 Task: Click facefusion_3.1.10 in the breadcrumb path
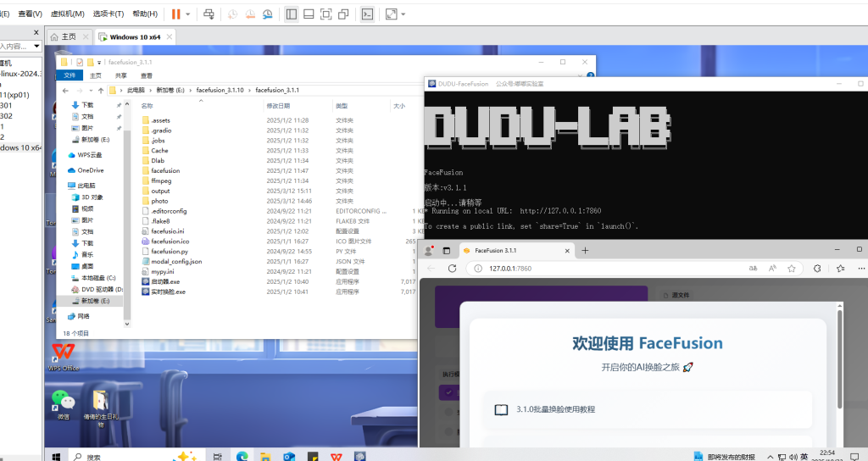point(220,90)
